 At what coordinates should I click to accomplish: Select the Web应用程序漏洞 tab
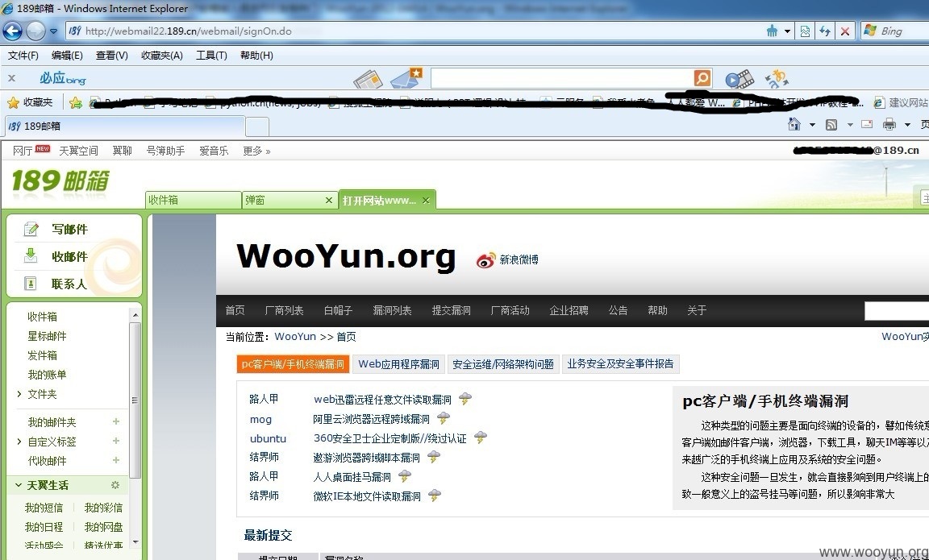pyautogui.click(x=398, y=364)
